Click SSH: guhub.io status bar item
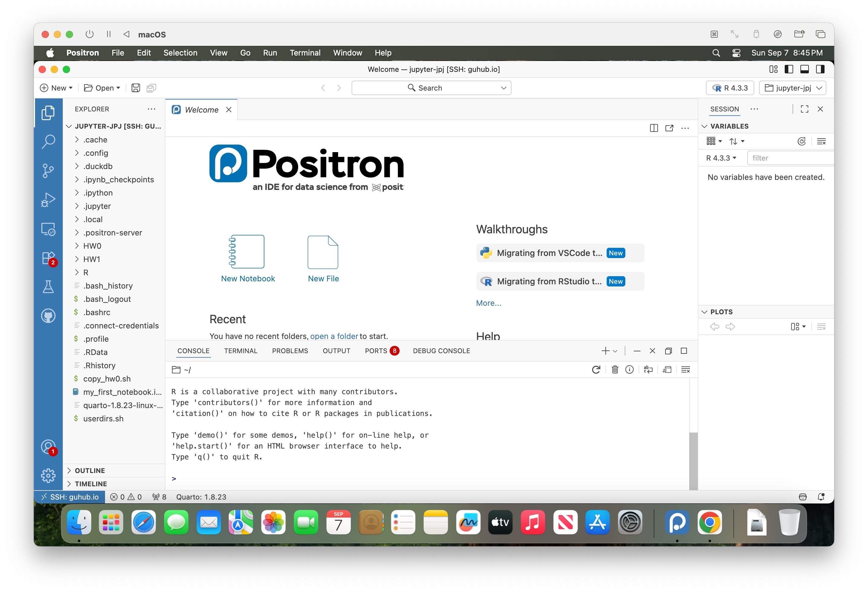 (x=70, y=497)
